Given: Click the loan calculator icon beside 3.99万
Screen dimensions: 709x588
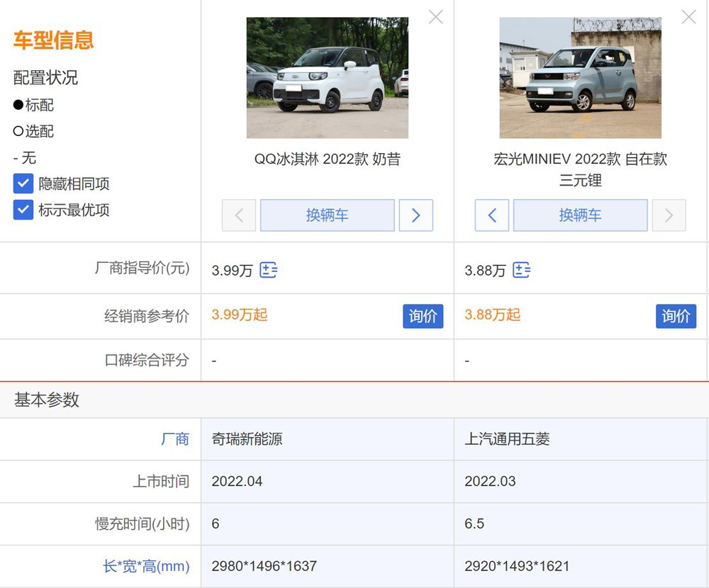Looking at the screenshot, I should coord(268,270).
